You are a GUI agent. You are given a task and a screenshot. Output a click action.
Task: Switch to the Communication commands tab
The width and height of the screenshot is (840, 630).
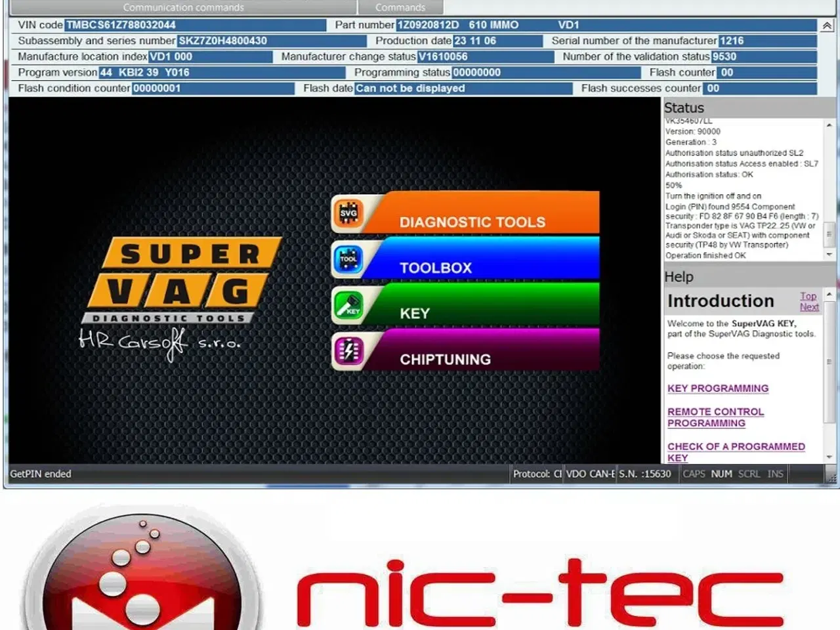tap(183, 7)
